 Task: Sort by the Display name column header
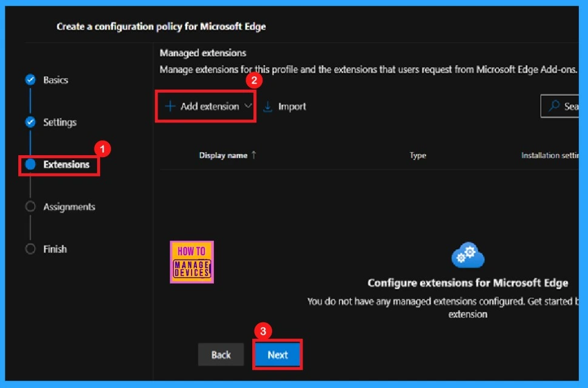tap(223, 155)
